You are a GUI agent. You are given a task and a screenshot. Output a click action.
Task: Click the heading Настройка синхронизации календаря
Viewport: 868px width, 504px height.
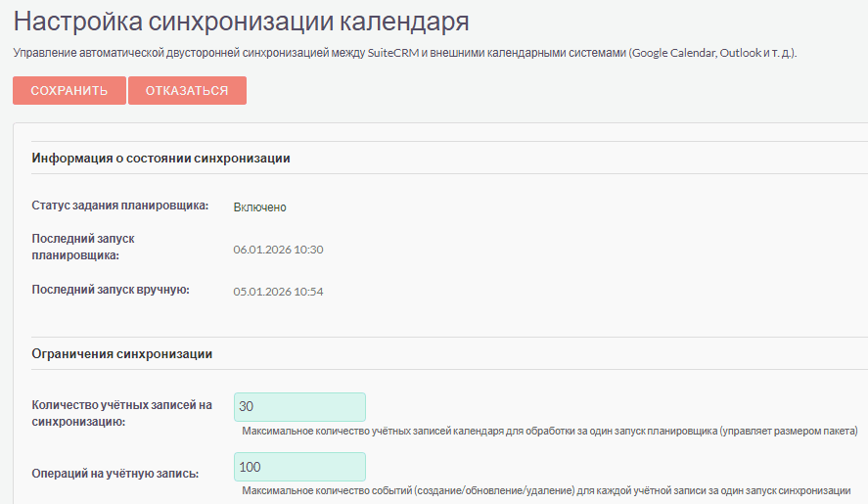[242, 22]
